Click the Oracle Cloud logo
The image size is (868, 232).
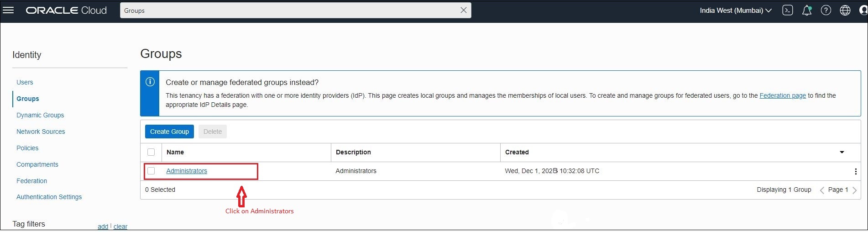[66, 10]
